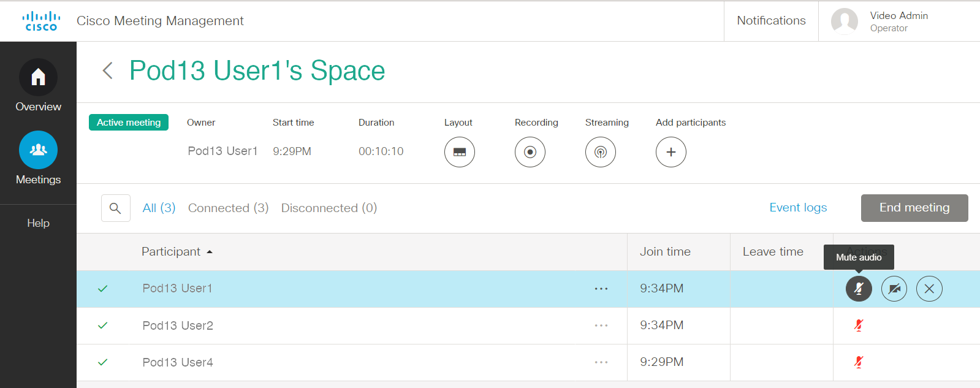
Task: Click the Cisco Meeting Management title
Action: pyautogui.click(x=160, y=21)
